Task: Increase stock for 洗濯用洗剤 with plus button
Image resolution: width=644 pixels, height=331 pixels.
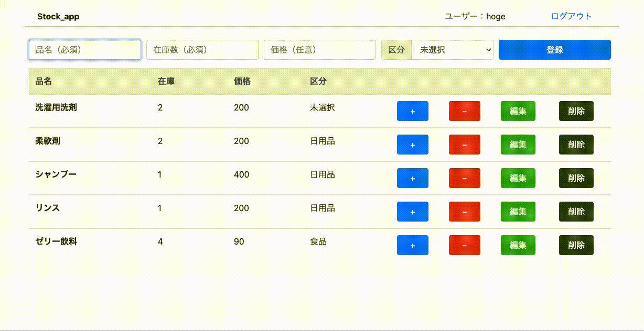Action: [x=412, y=111]
